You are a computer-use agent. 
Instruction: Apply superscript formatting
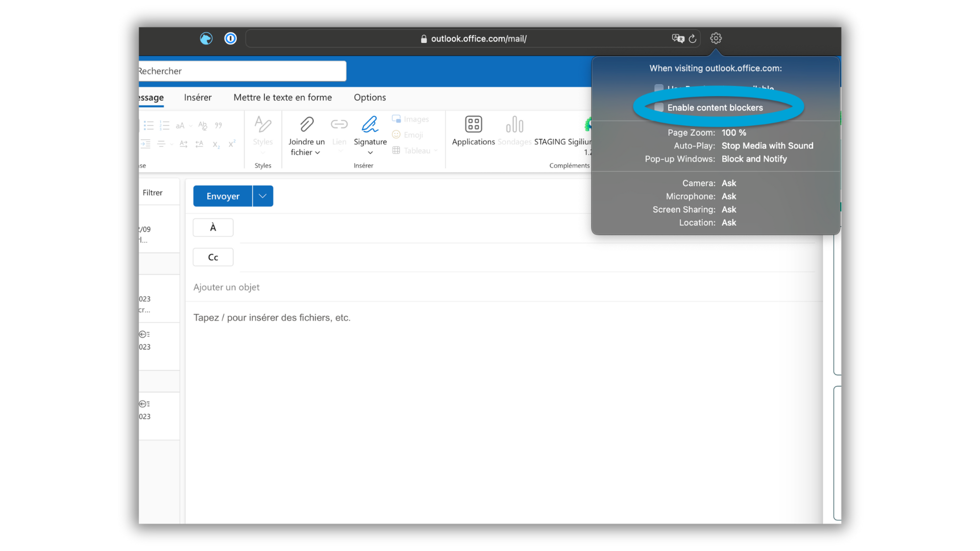tap(232, 144)
